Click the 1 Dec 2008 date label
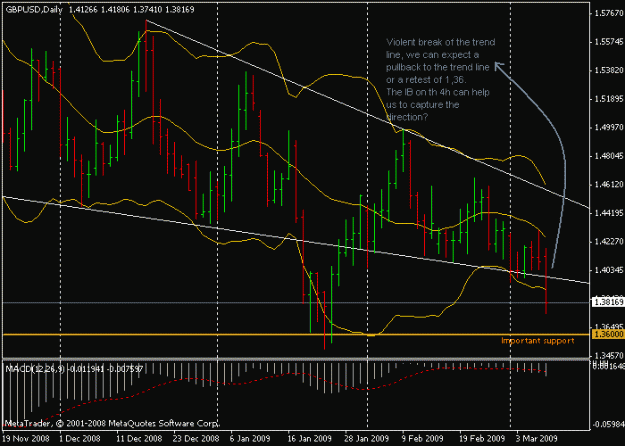 81,438
